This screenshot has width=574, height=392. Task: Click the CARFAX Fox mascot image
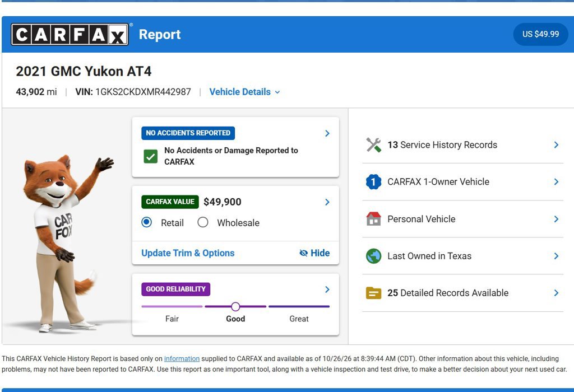click(68, 243)
